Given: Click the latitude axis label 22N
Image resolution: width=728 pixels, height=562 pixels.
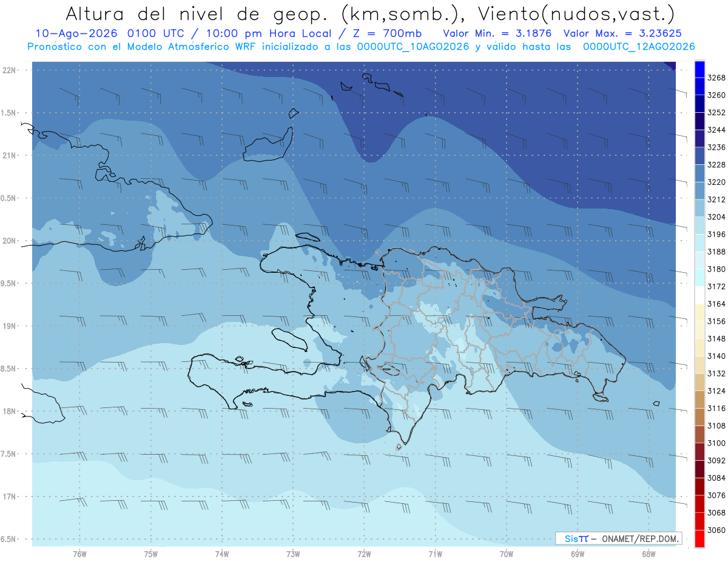Looking at the screenshot, I should point(10,70).
